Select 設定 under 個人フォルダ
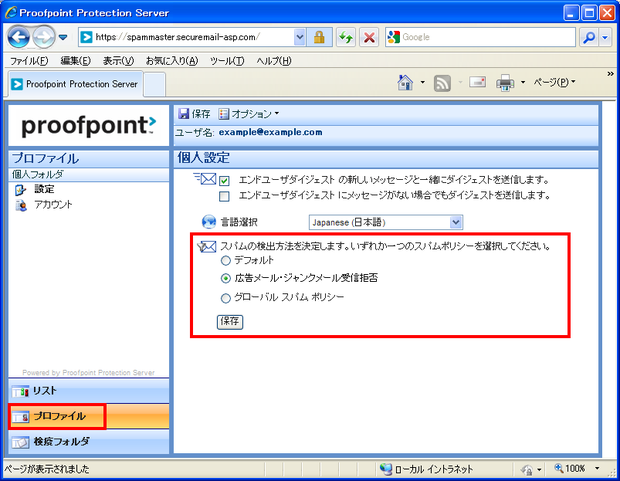Screen dimensions: 620x481 44,189
